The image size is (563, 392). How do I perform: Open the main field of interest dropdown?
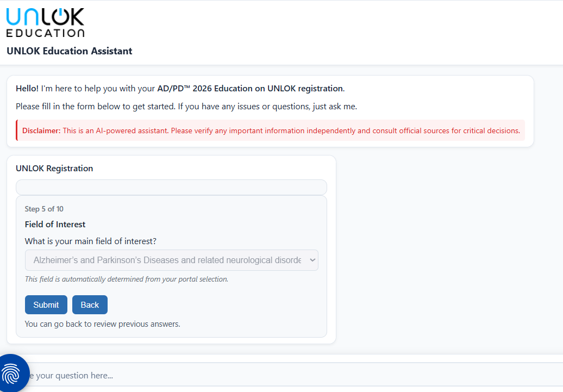pos(166,260)
